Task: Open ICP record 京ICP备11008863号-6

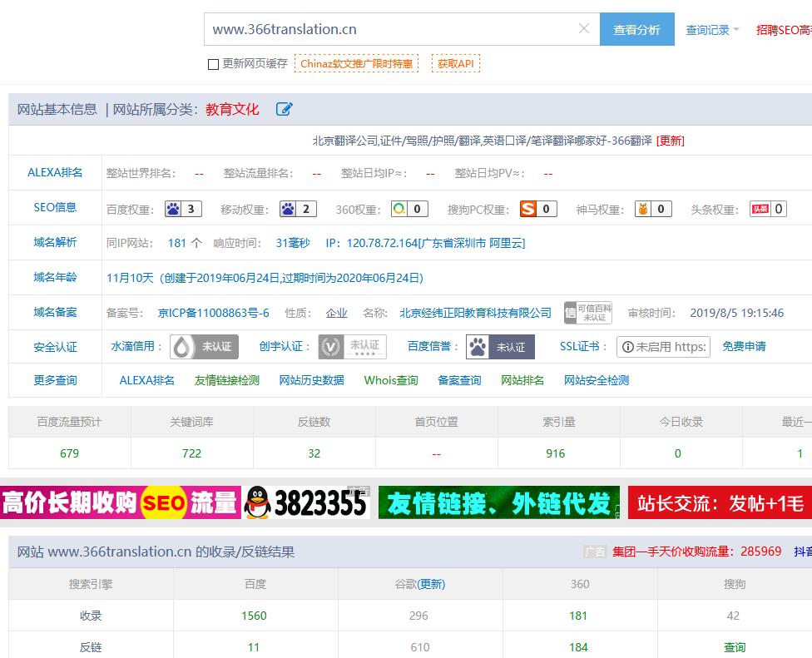Action: coord(213,313)
